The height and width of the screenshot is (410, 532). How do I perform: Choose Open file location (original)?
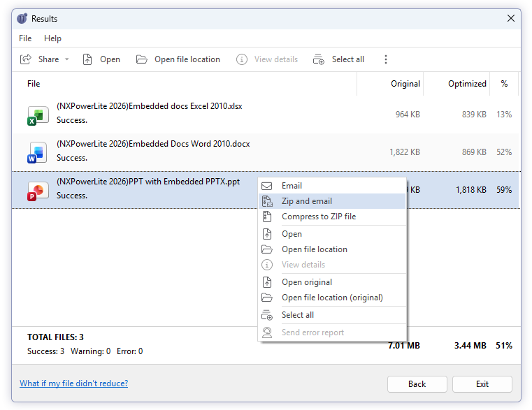(x=331, y=298)
